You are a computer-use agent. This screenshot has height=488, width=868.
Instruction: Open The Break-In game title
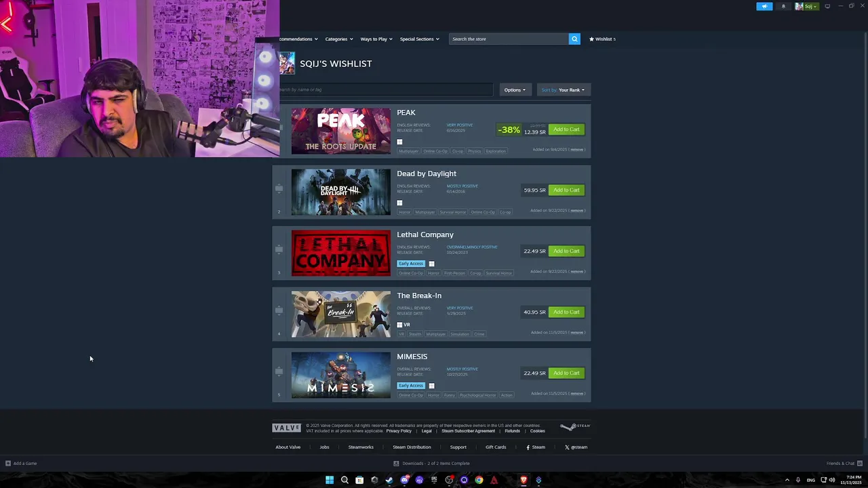click(x=419, y=296)
